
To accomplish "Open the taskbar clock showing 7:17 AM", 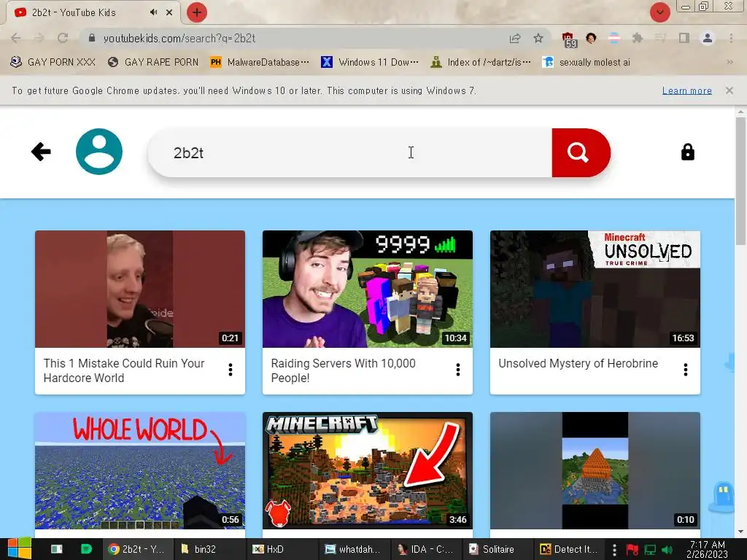I will point(708,550).
